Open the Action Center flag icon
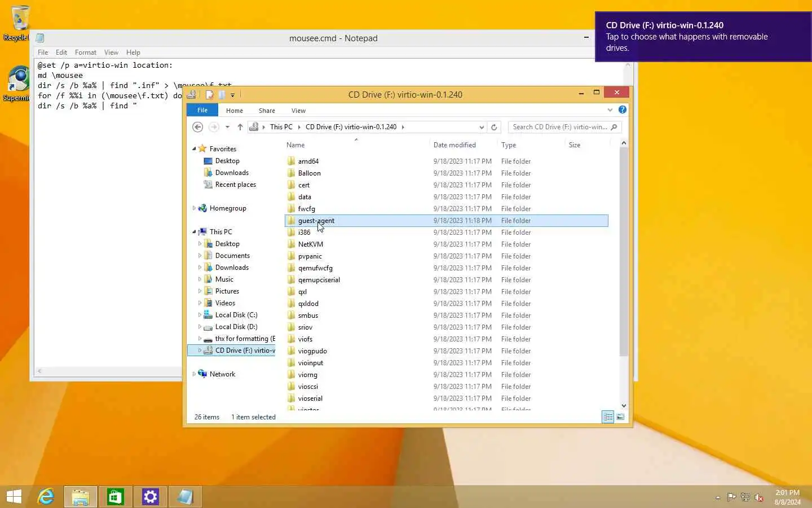The image size is (812, 508). click(x=731, y=497)
